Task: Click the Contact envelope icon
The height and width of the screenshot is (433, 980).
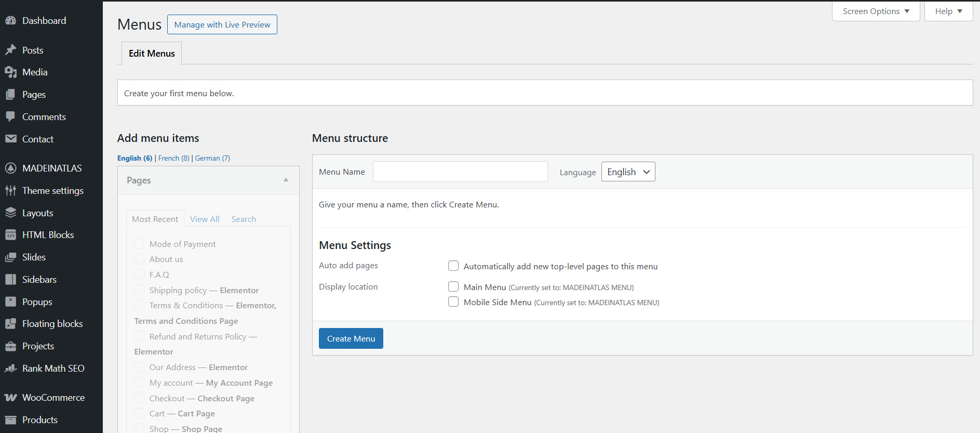Action: 10,139
